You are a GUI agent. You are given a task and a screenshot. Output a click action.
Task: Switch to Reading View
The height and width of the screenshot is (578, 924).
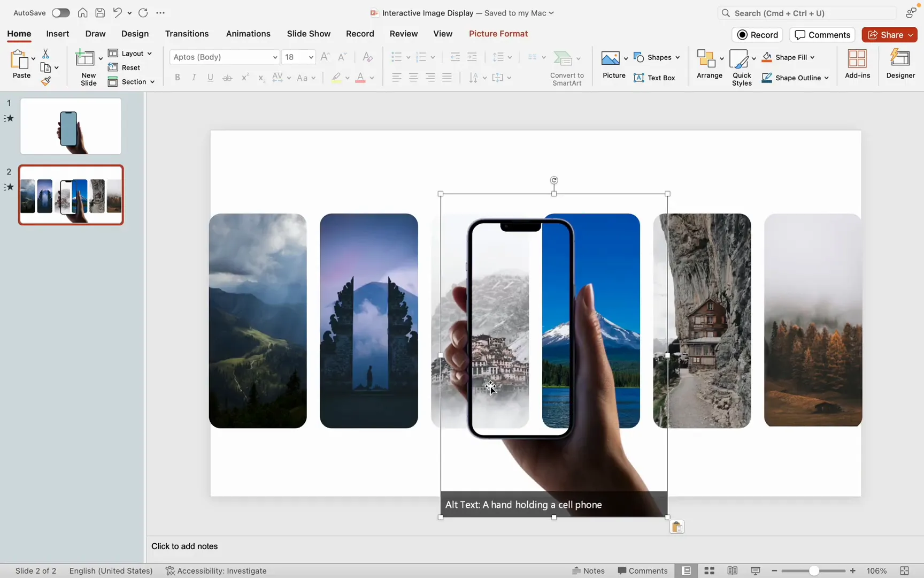point(733,571)
